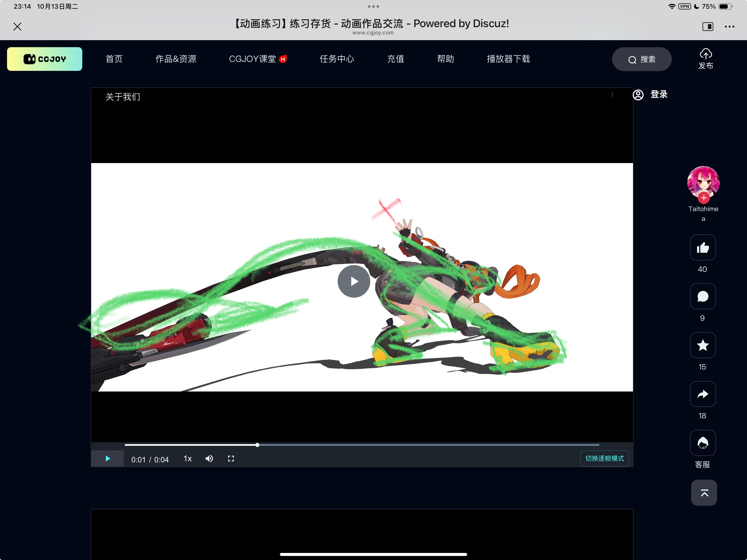Screen dimensions: 747x560
Task: Click the browser split-view sidebar icon
Action: [708, 27]
